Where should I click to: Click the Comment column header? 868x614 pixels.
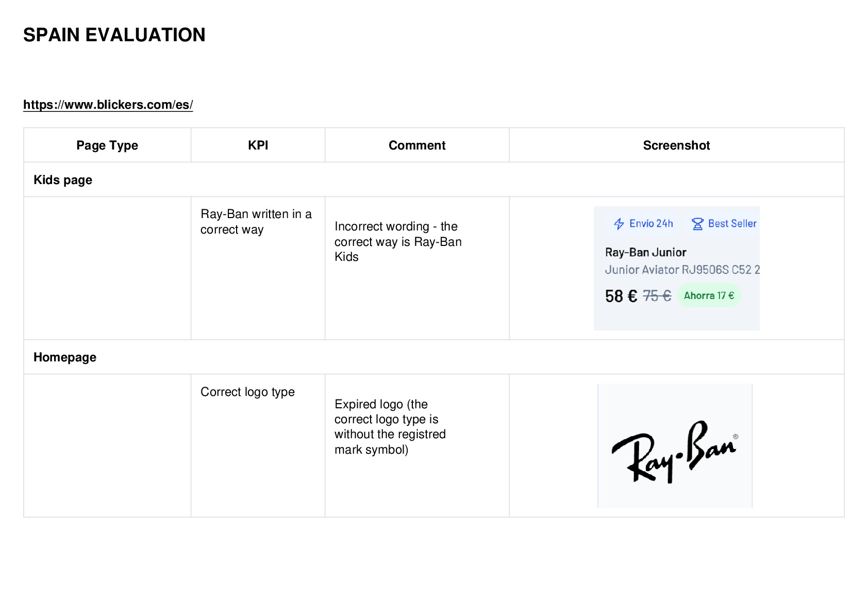(x=417, y=145)
